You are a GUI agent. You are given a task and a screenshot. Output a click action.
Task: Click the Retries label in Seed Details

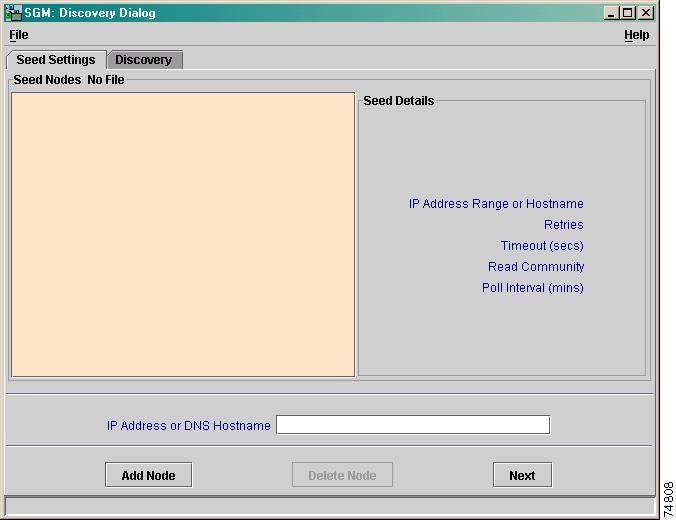[x=563, y=225]
